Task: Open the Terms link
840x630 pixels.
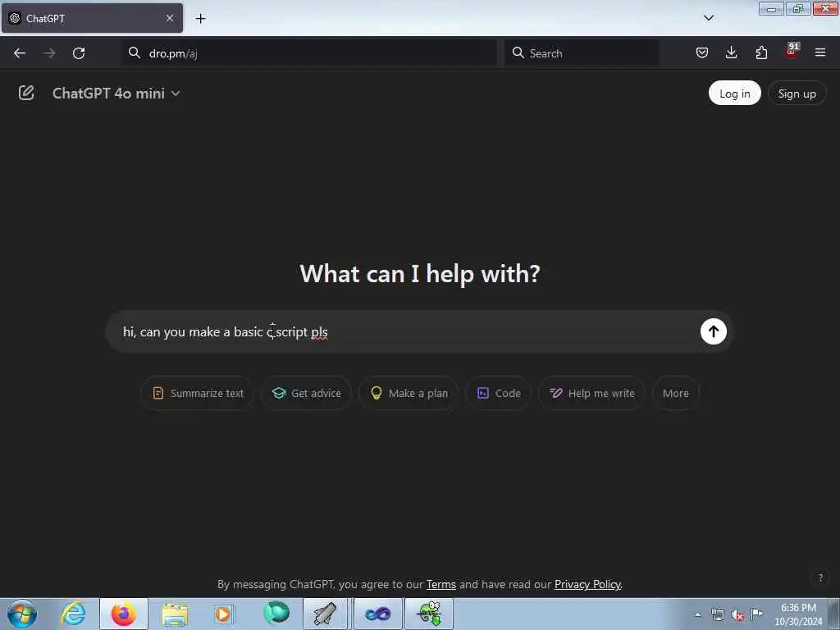Action: (x=441, y=584)
